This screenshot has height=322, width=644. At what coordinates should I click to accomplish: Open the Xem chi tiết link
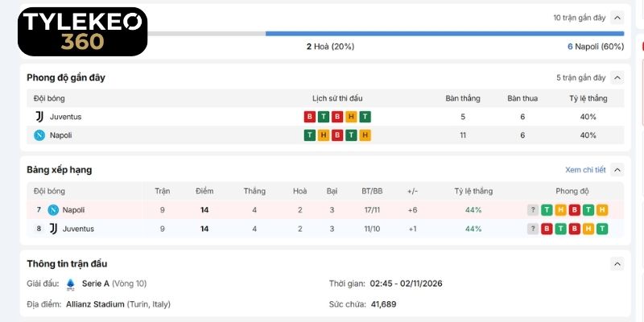(585, 170)
